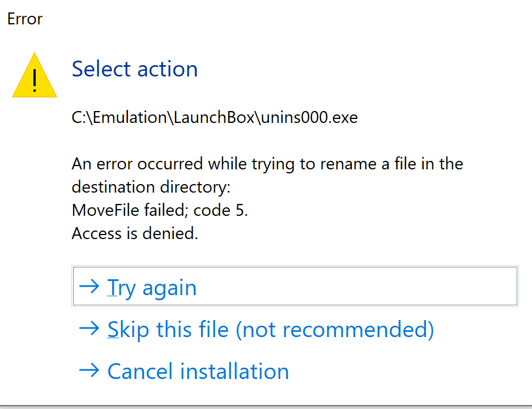Image resolution: width=532 pixels, height=409 pixels.
Task: Click the arrow icon beside Try again
Action: [89, 287]
